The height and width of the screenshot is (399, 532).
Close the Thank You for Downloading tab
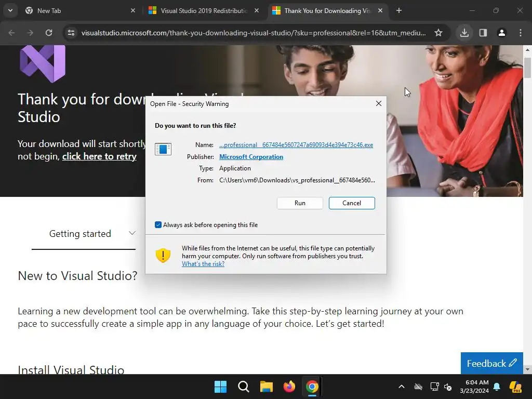(380, 10)
